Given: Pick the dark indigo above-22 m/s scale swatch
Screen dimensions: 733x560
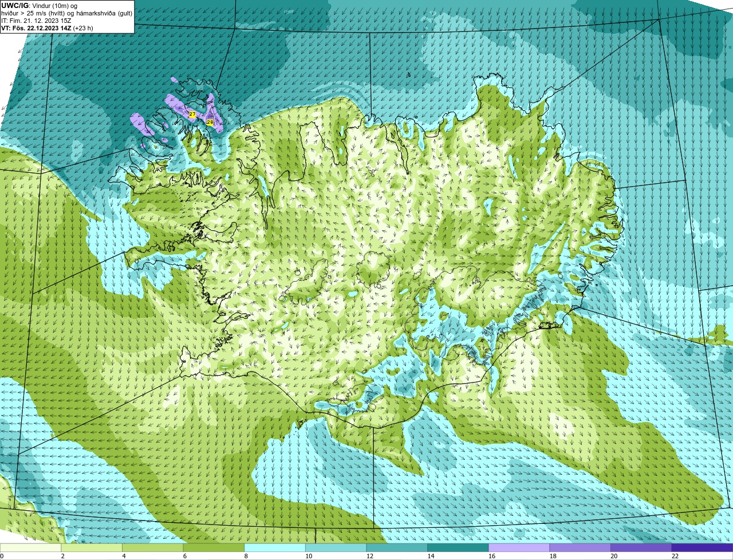Looking at the screenshot, I should [x=703, y=547].
